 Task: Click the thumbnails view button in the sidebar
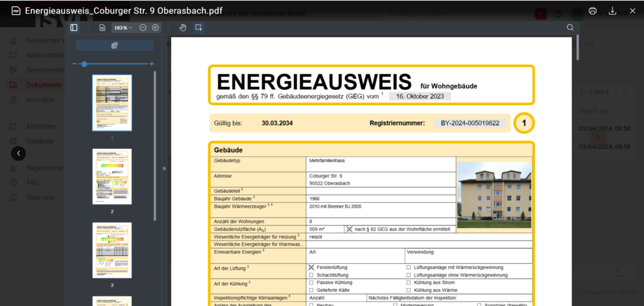coord(114,45)
